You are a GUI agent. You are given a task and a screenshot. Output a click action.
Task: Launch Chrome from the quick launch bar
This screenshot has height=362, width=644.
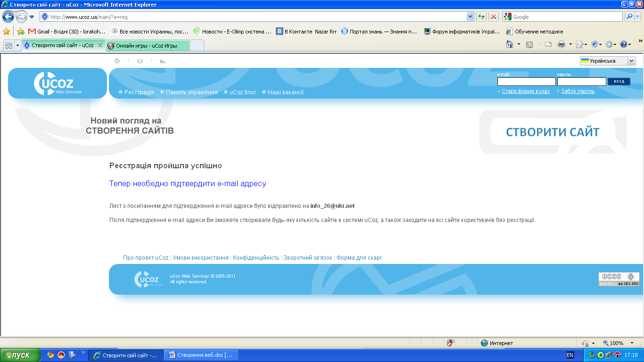[50, 355]
